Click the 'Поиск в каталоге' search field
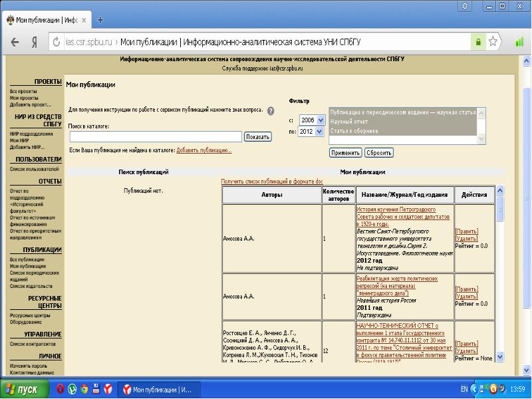Screen dimensions: 532x399 pos(156,136)
